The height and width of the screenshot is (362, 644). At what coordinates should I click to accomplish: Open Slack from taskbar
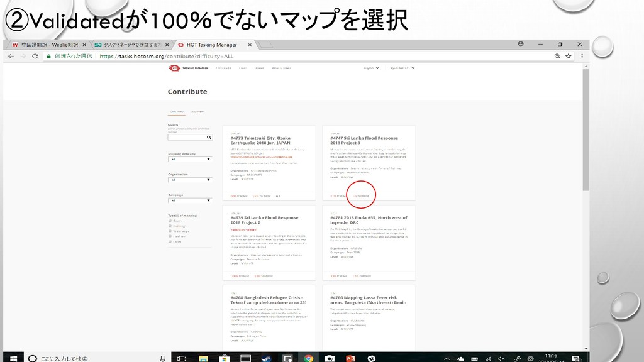tap(371, 358)
